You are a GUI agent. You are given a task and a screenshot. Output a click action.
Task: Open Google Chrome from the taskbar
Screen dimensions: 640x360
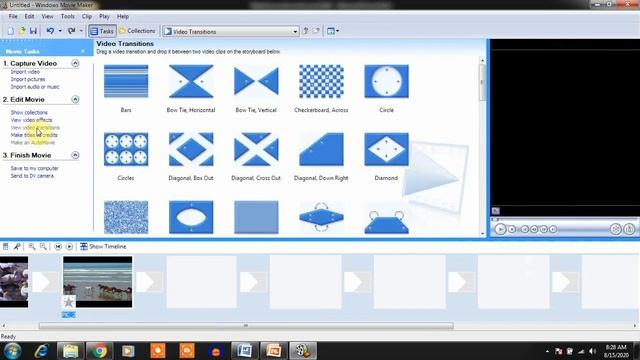[99, 351]
